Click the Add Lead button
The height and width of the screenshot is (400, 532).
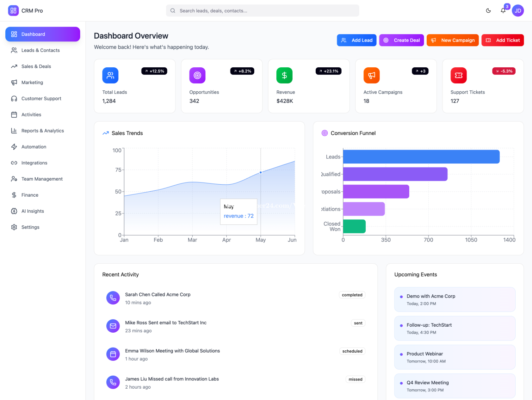356,40
